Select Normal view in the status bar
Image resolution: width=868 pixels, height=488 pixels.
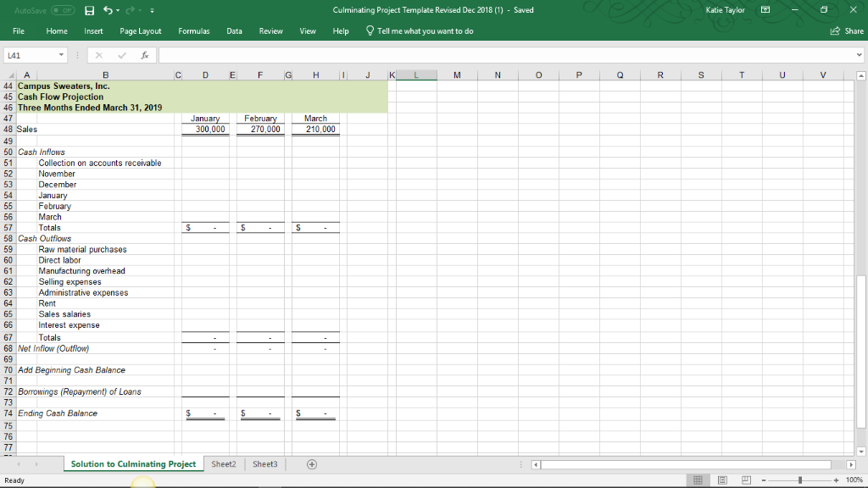coord(697,480)
